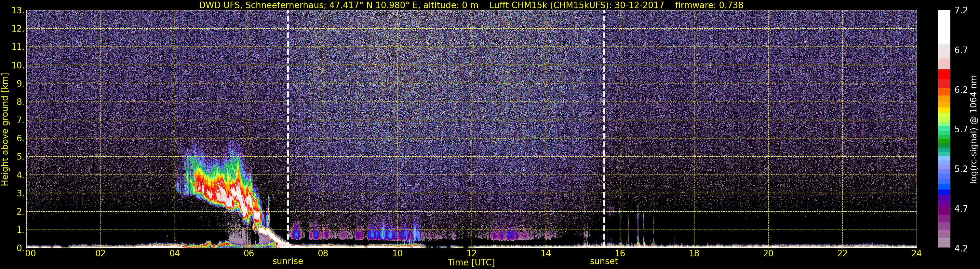Click the height tick label '12.'
Image resolution: width=980 pixels, height=269 pixels.
point(18,29)
